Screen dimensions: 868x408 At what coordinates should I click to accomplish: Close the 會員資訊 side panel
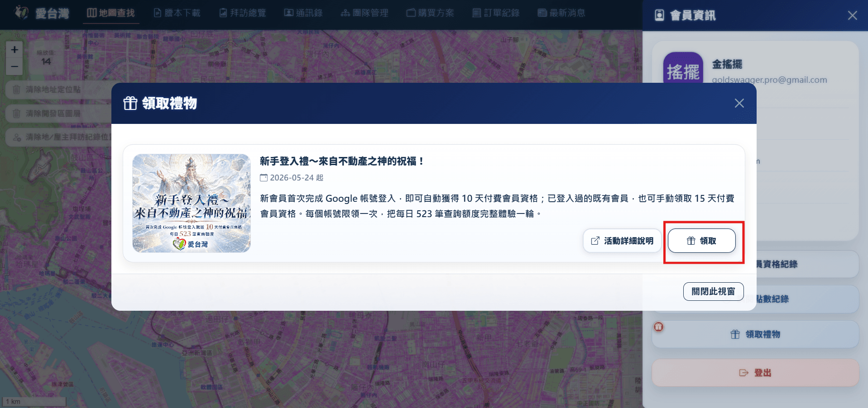[x=852, y=15]
